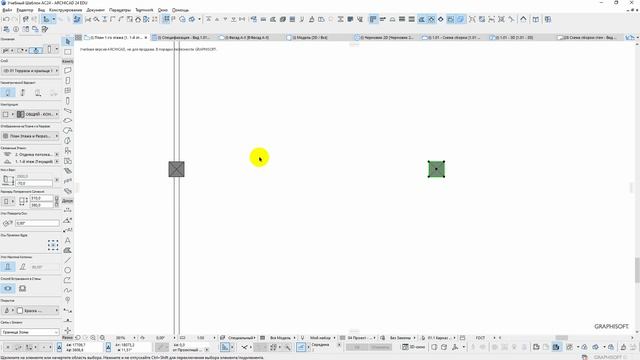The height and width of the screenshot is (360, 640).
Task: Click the Teamwork users icon in second toolbar row
Action: [x=7, y=29]
